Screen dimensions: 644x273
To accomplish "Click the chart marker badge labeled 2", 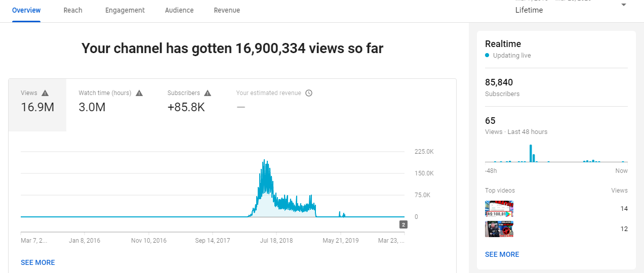I will click(x=404, y=224).
